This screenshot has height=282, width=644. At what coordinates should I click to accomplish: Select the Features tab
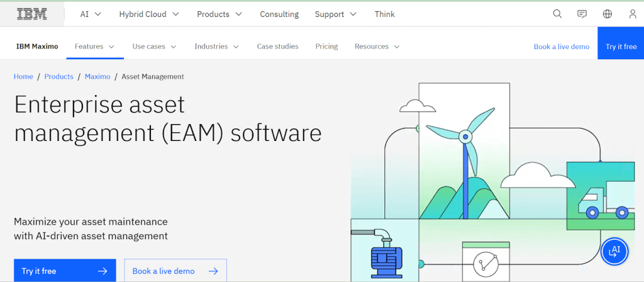coord(95,47)
